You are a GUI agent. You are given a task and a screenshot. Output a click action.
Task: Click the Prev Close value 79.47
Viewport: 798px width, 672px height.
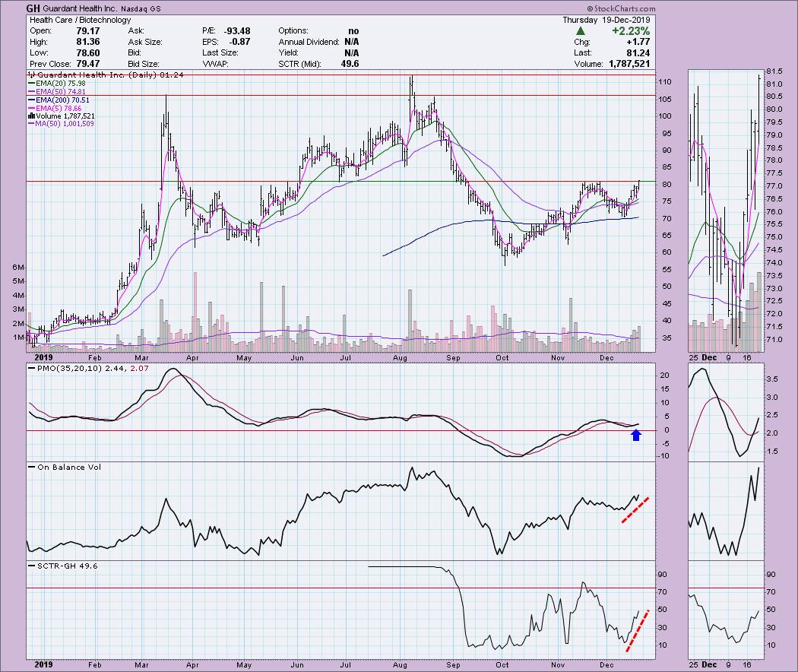click(x=87, y=64)
